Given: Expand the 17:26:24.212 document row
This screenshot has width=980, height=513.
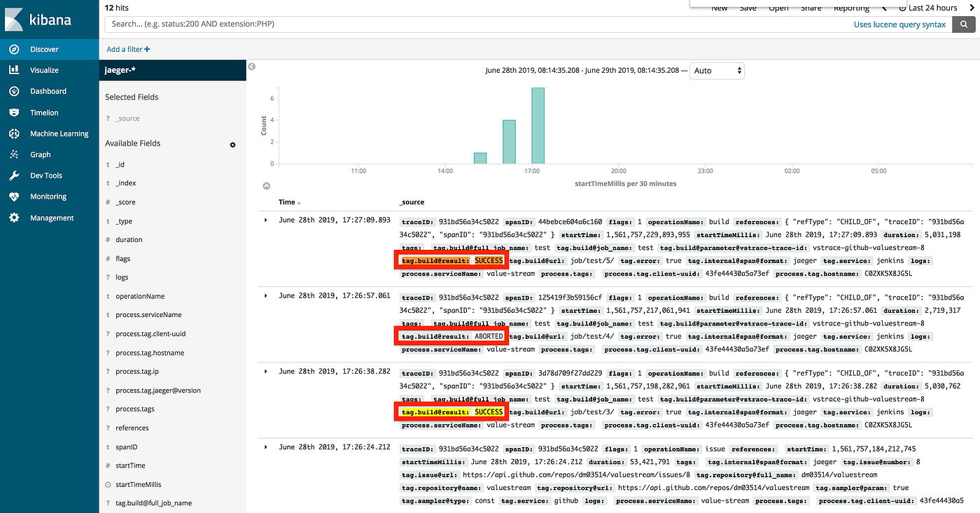Looking at the screenshot, I should tap(265, 447).
